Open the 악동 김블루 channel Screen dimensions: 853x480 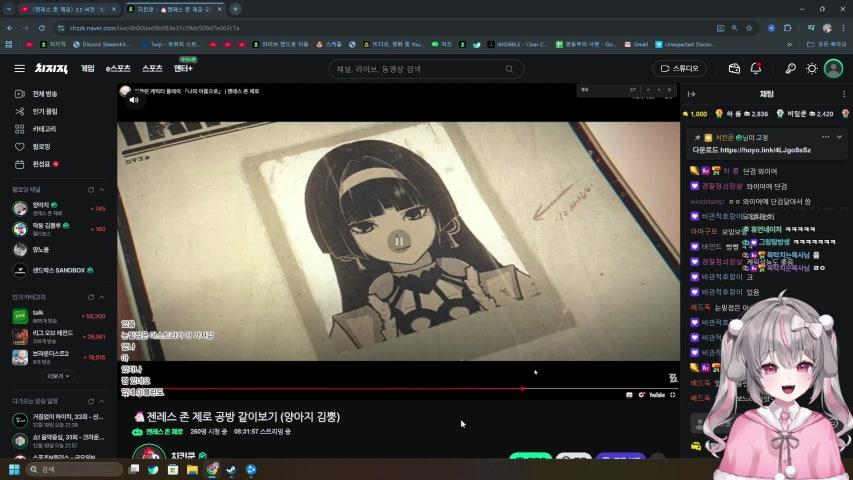click(59, 229)
